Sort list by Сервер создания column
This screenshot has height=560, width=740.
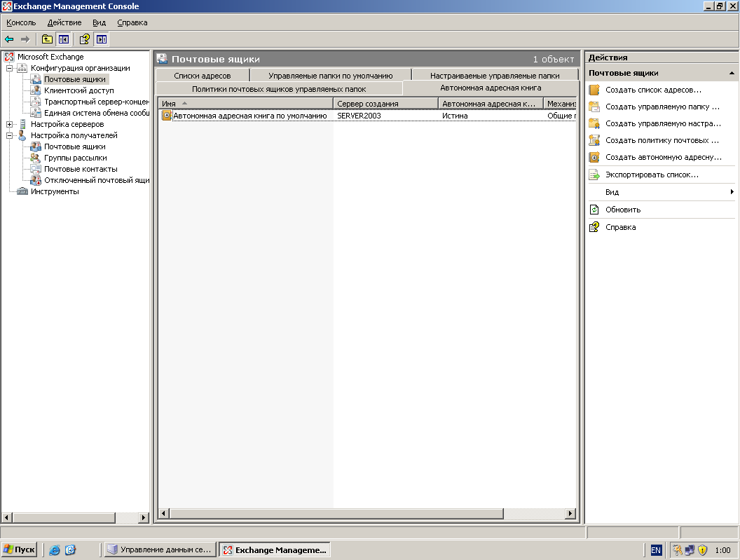click(x=385, y=104)
